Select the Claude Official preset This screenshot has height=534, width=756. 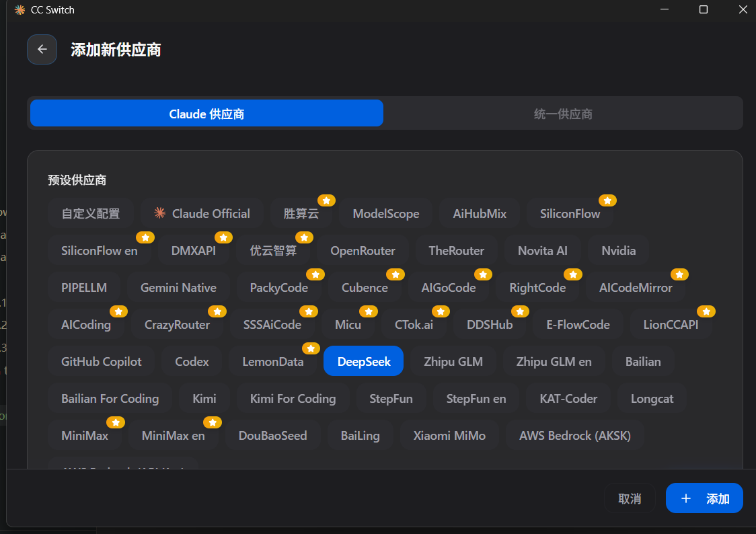202,213
